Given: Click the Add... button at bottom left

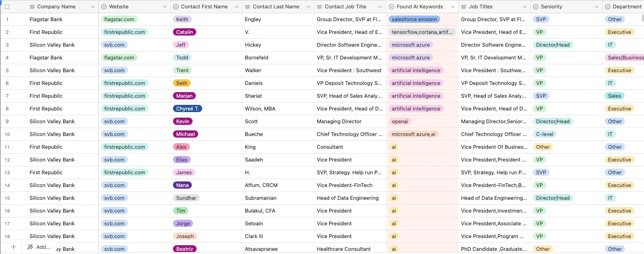Looking at the screenshot, I should point(39,247).
